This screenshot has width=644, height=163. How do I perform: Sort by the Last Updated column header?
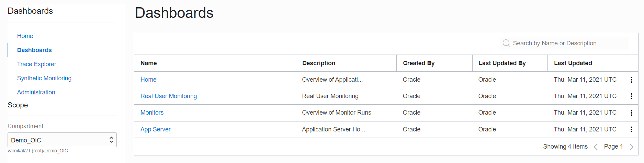[573, 63]
